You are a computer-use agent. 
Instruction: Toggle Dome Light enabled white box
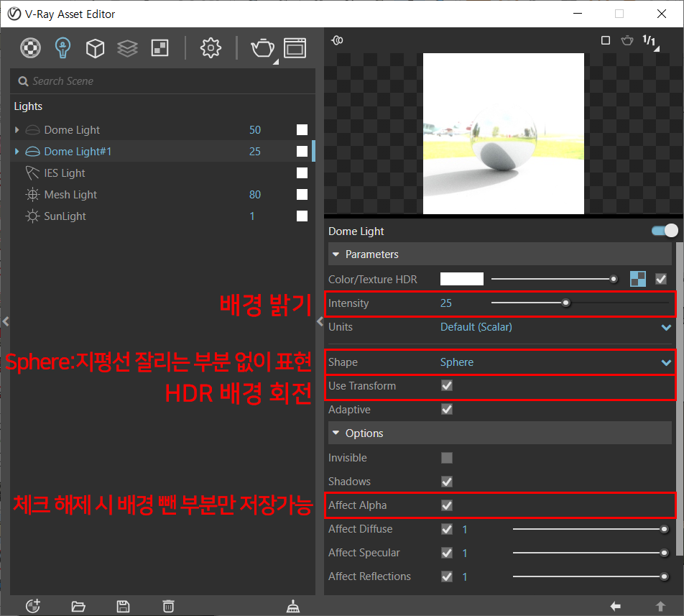302,130
